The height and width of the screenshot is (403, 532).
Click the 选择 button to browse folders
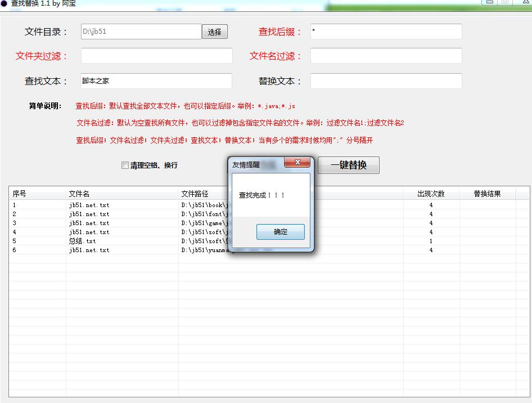[x=215, y=32]
